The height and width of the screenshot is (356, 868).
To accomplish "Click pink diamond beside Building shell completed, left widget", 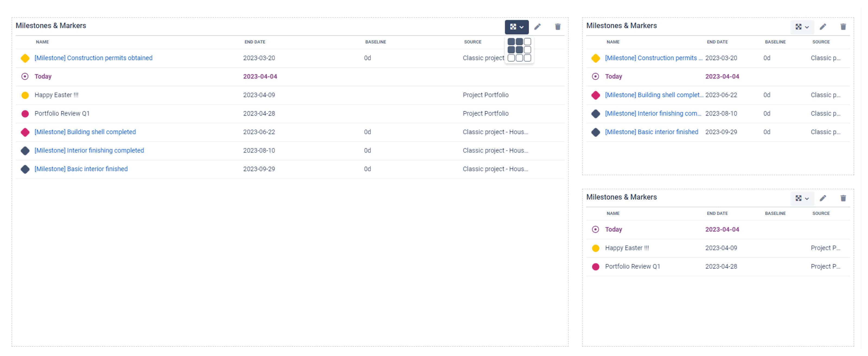I will (25, 132).
